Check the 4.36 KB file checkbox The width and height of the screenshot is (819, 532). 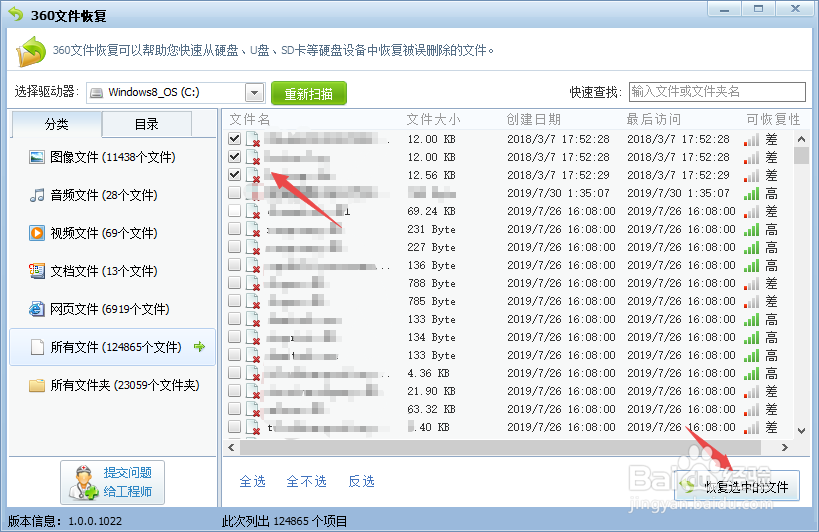pyautogui.click(x=235, y=373)
